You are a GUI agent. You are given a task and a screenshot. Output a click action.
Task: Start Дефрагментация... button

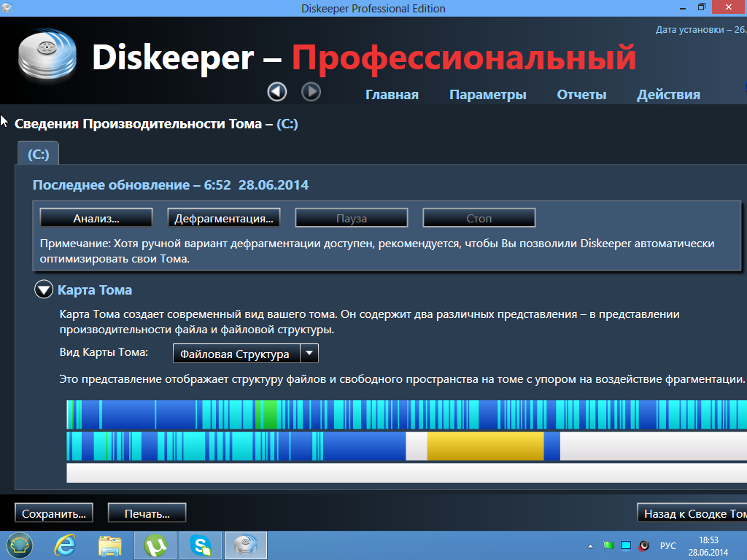coord(224,218)
